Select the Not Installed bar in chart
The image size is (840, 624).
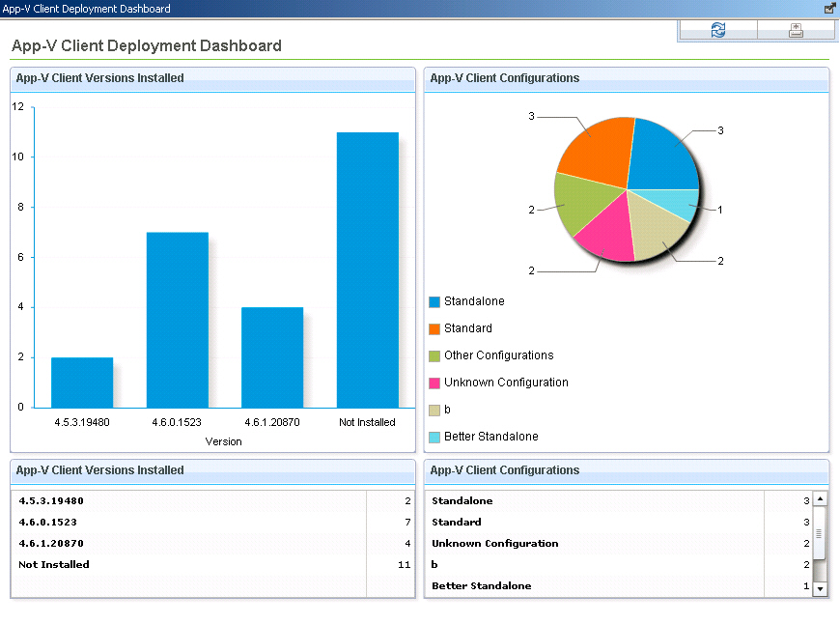pyautogui.click(x=367, y=269)
